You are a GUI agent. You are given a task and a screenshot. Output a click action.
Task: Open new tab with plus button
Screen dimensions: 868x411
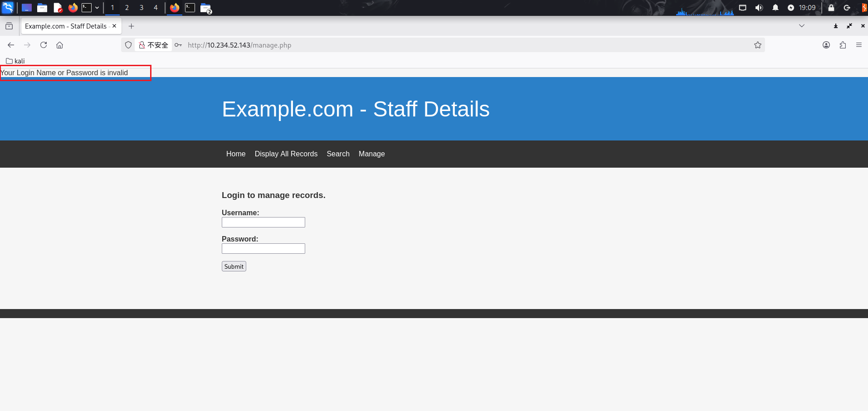(131, 26)
